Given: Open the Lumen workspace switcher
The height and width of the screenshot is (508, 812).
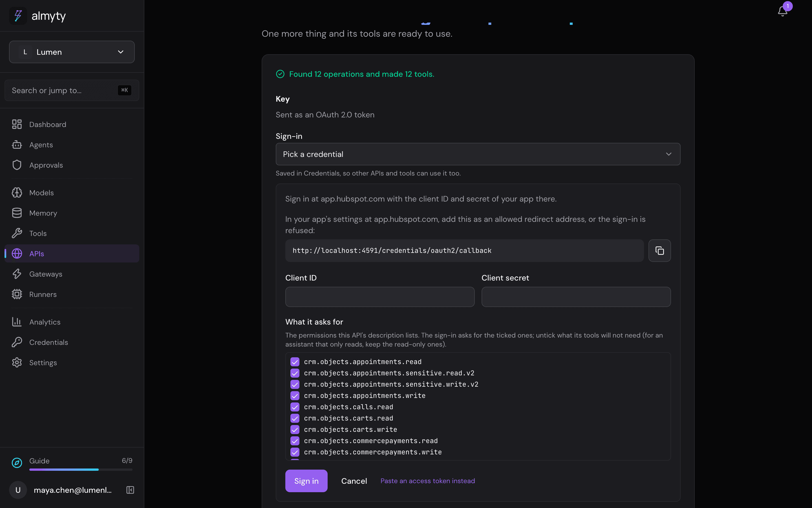Looking at the screenshot, I should pos(72,52).
